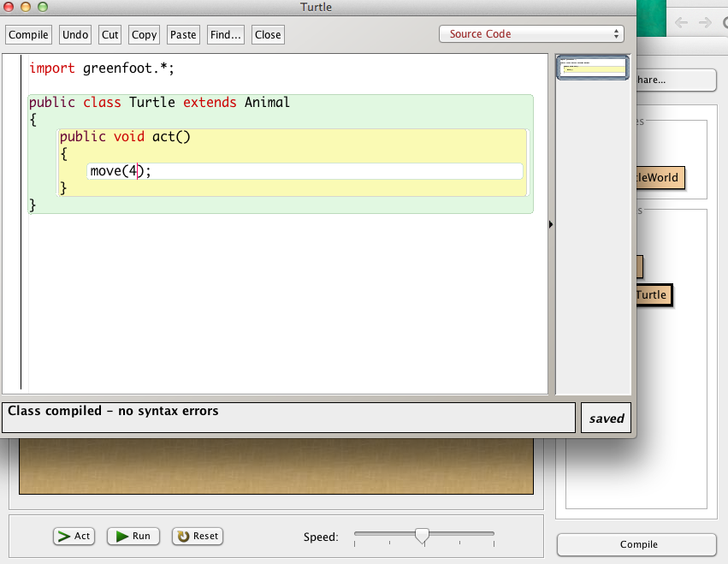Click the 'void' keyword
Image resolution: width=728 pixels, height=564 pixels.
coord(129,137)
